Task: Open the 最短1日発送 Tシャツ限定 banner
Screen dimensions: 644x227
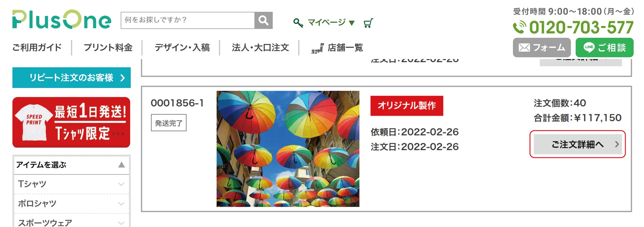Action: tap(71, 122)
